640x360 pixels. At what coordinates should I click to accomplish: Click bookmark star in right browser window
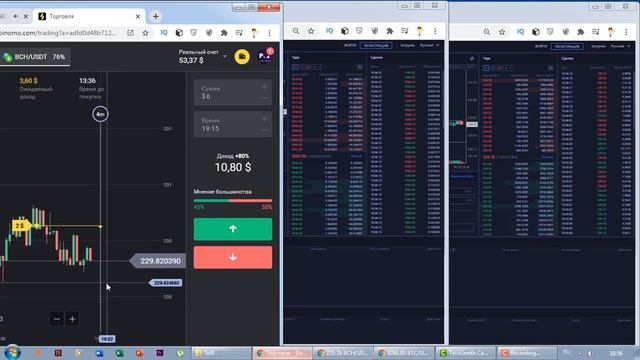[502, 32]
